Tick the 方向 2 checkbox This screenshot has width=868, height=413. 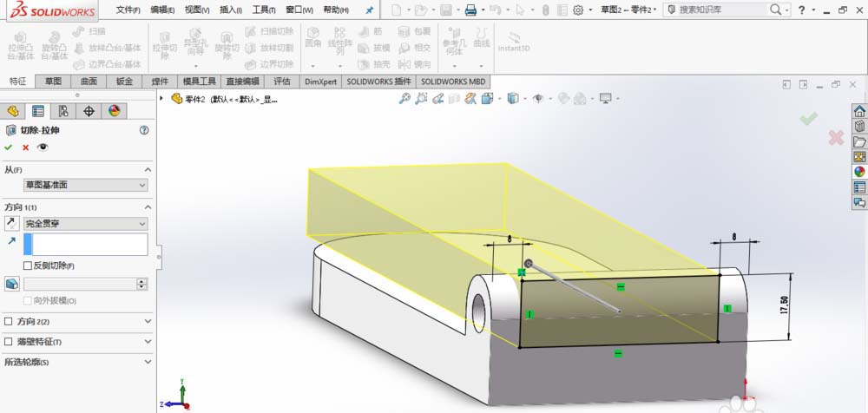[x=8, y=321]
